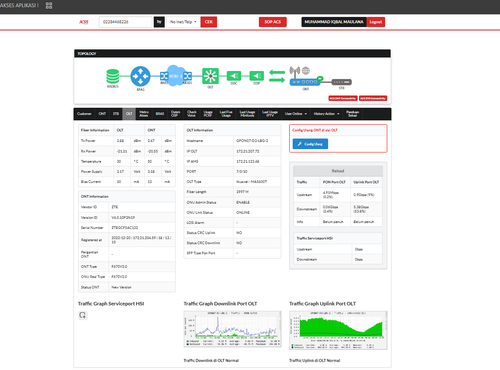
Task: Click the green OLT node icon
Action: pyautogui.click(x=210, y=76)
